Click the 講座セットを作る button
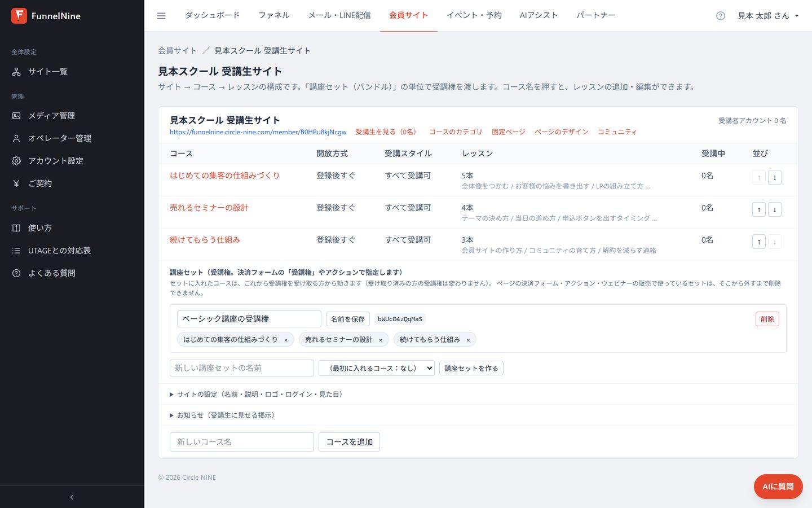Screen dimensions: 812x508 (x=471, y=368)
